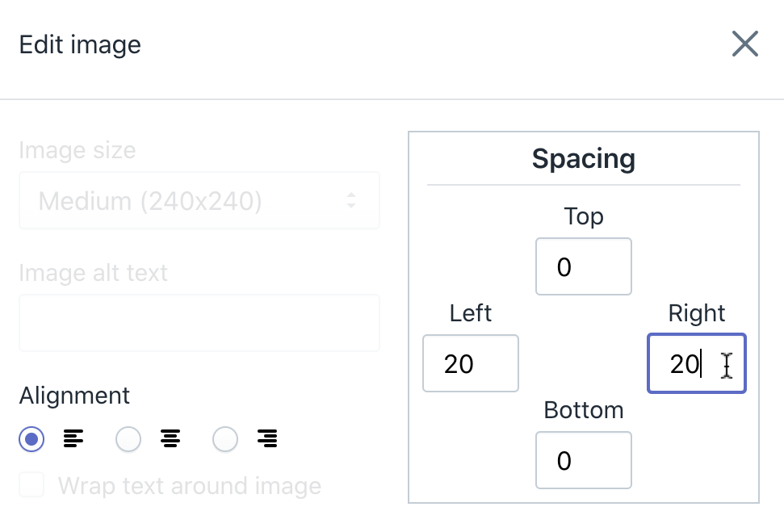Click the Image alt text label
This screenshot has width=784, height=532.
click(x=93, y=273)
